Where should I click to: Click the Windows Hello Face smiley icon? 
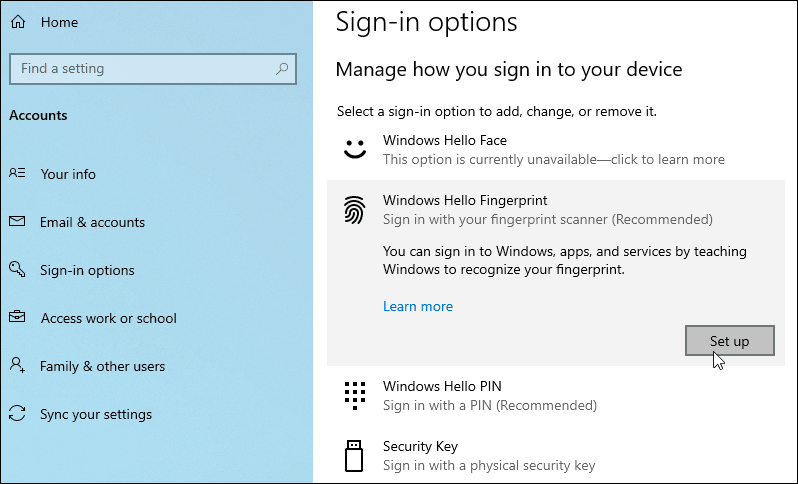coord(355,149)
